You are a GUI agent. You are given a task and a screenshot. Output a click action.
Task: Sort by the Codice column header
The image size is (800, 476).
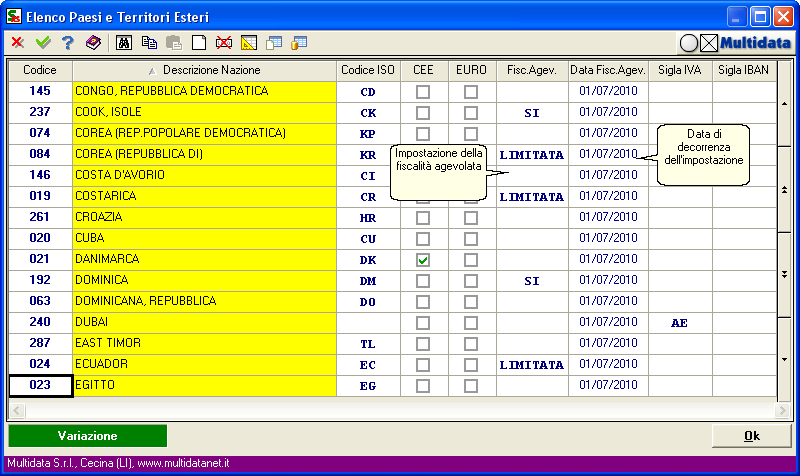click(40, 70)
